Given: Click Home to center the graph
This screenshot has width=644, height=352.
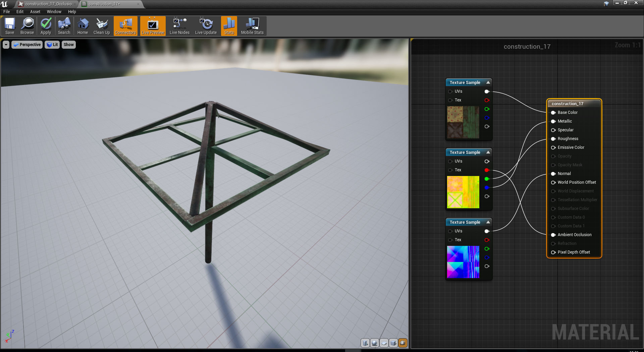Looking at the screenshot, I should tap(83, 26).
